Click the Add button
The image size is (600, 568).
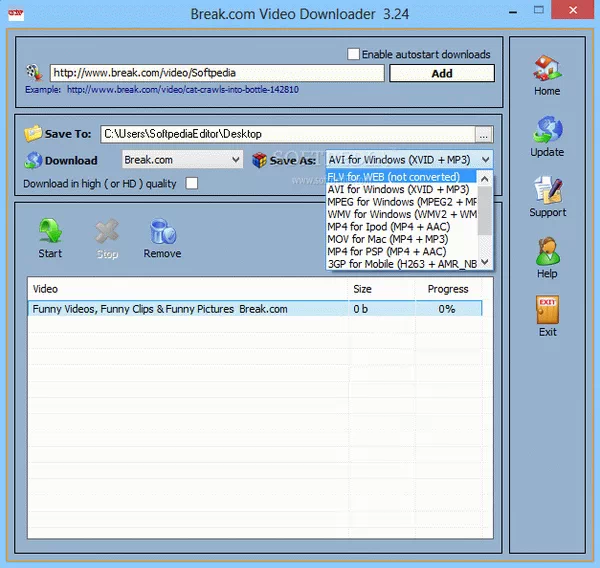pos(442,73)
